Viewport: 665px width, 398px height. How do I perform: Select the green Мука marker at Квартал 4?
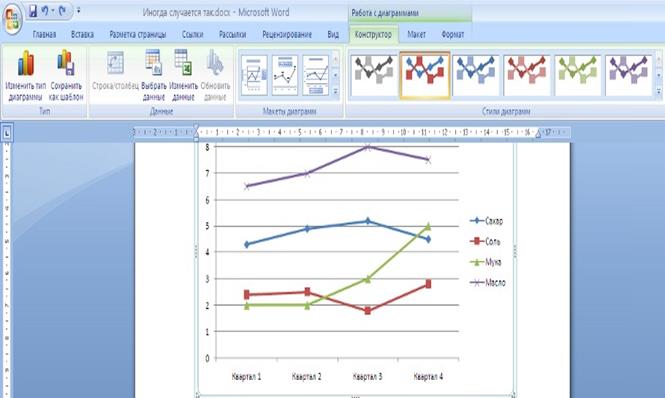click(x=428, y=227)
